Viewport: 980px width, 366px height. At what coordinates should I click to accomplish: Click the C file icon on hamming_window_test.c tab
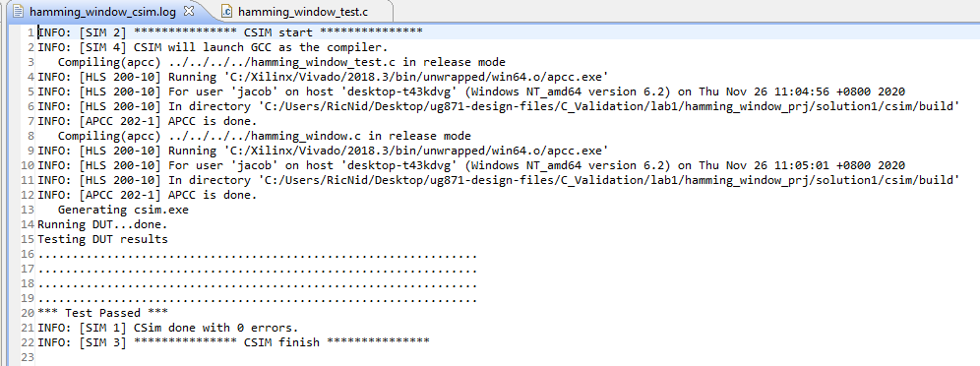tap(227, 11)
